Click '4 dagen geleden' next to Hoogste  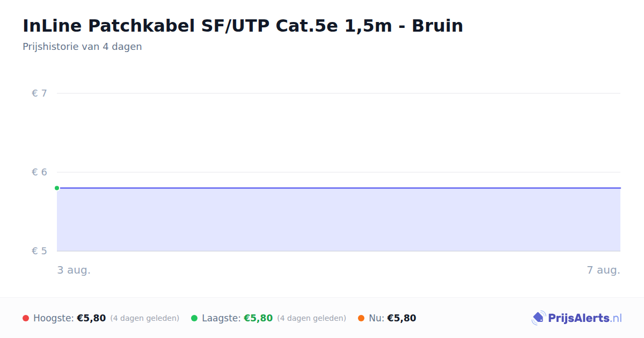[145, 318]
